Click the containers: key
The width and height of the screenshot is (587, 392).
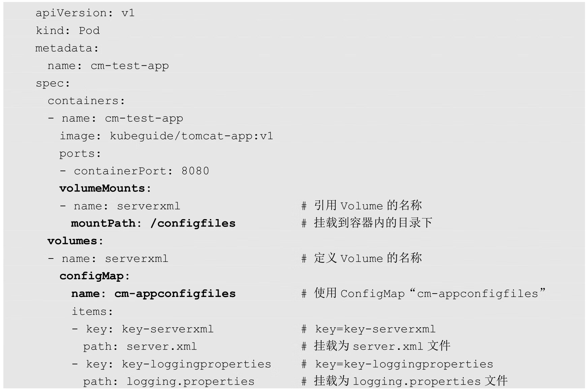coord(86,101)
